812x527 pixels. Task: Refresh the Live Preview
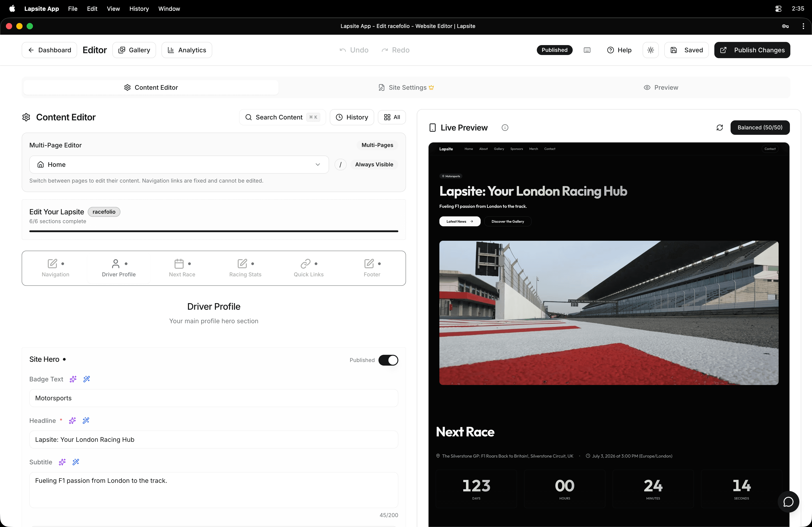pos(720,128)
